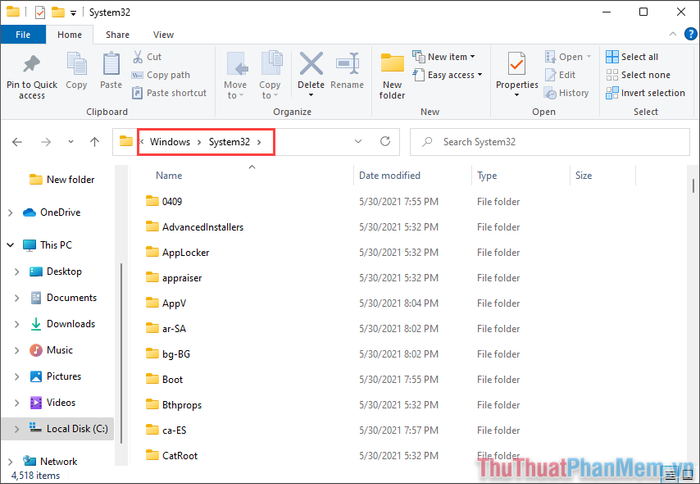This screenshot has height=484, width=700.
Task: Open Explorer help question mark
Action: [x=690, y=34]
